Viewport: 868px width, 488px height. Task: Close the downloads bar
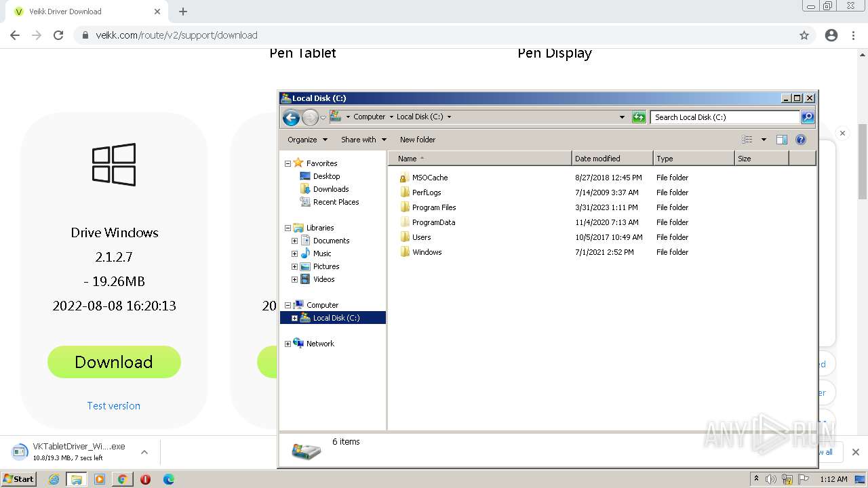coord(856,452)
